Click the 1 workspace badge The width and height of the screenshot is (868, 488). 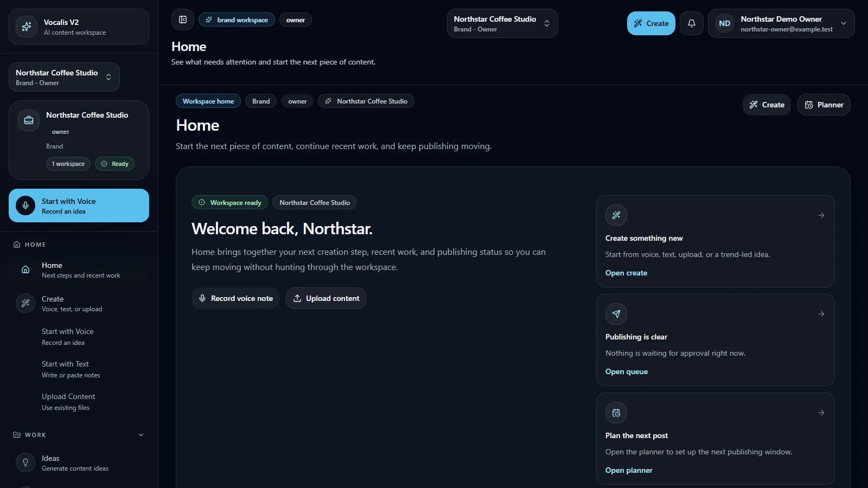(68, 164)
